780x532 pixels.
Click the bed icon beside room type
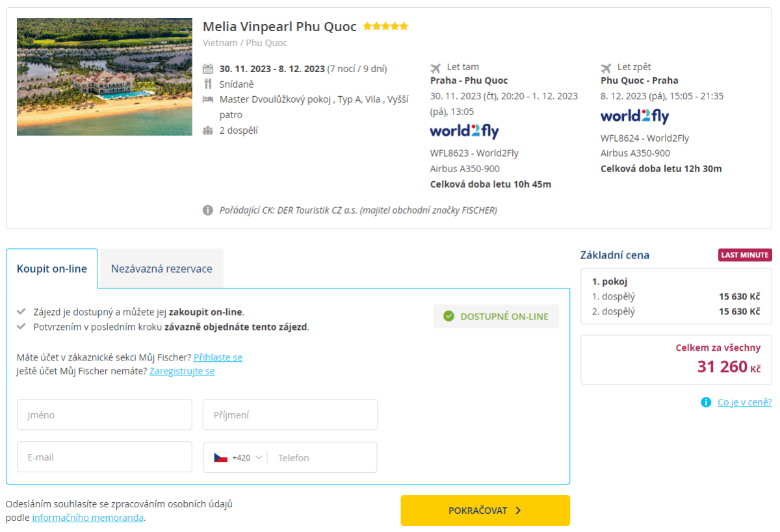(x=208, y=99)
